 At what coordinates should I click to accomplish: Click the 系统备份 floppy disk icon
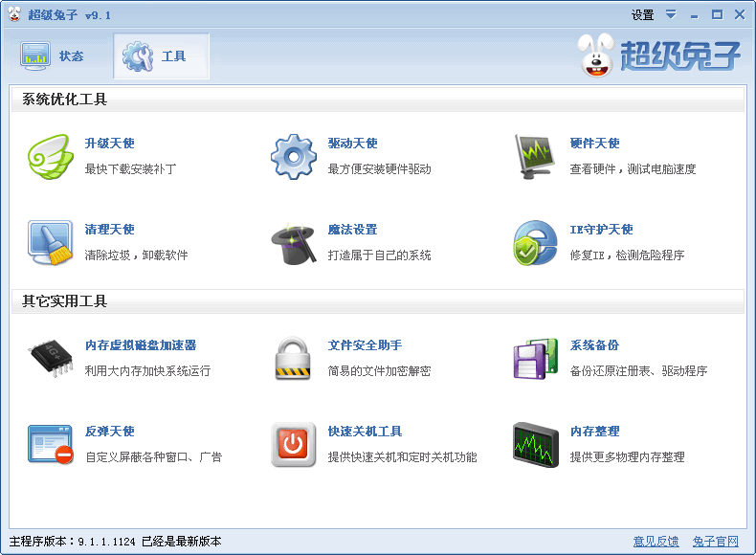[x=535, y=358]
